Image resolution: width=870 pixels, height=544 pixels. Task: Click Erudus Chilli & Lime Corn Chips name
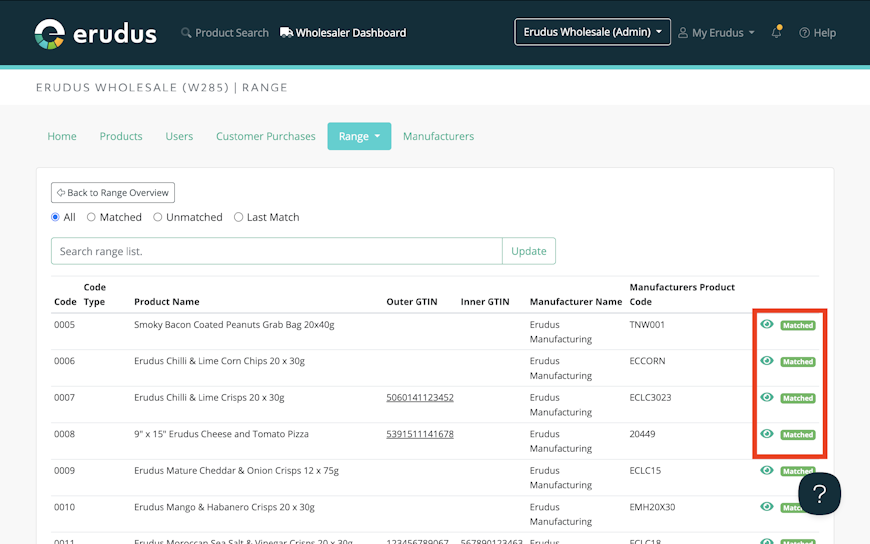click(219, 361)
